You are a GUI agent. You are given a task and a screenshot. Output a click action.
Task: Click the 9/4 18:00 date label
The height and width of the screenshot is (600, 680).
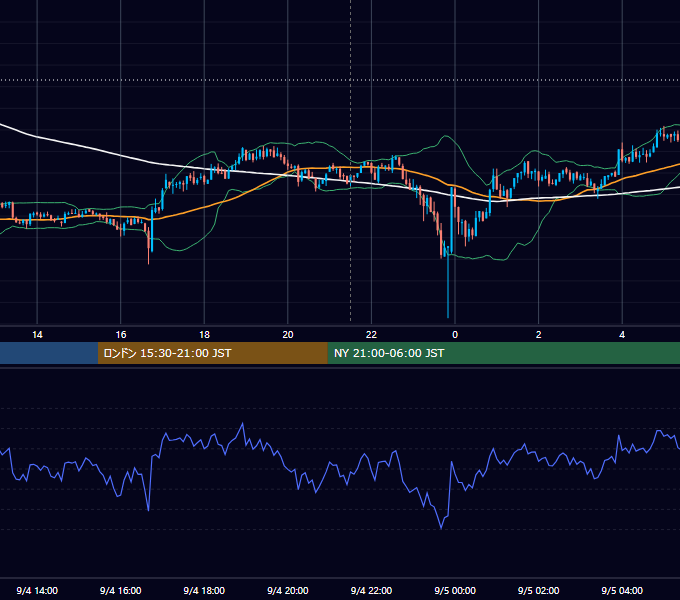click(x=204, y=590)
